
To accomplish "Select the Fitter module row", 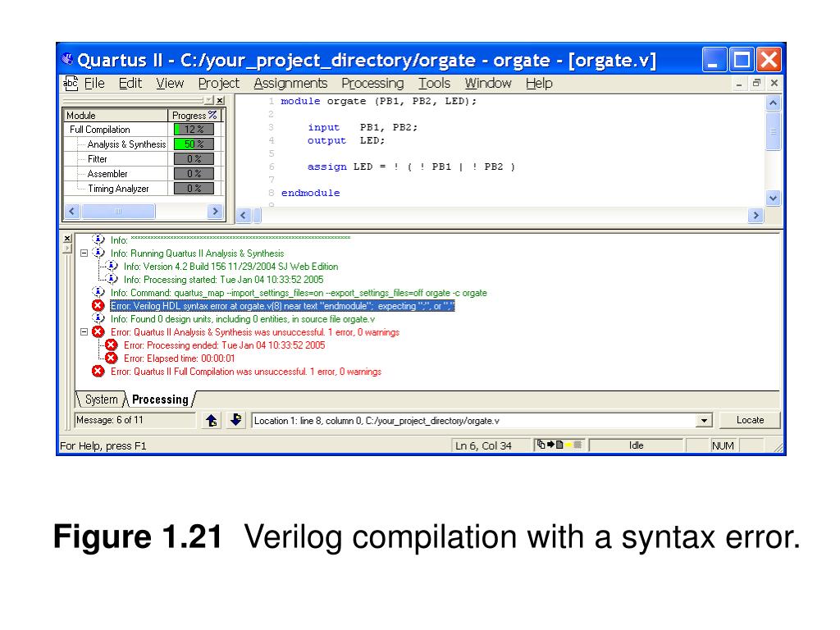I will pos(143,159).
